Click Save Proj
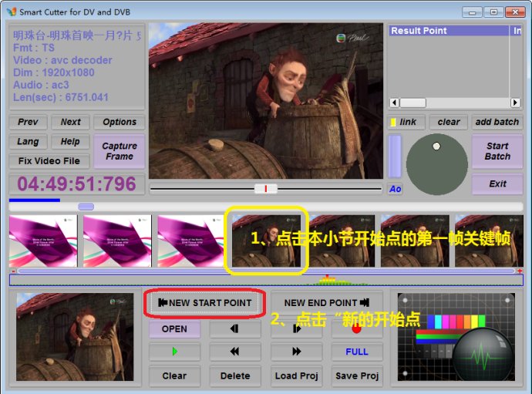The image size is (532, 394). 356,375
